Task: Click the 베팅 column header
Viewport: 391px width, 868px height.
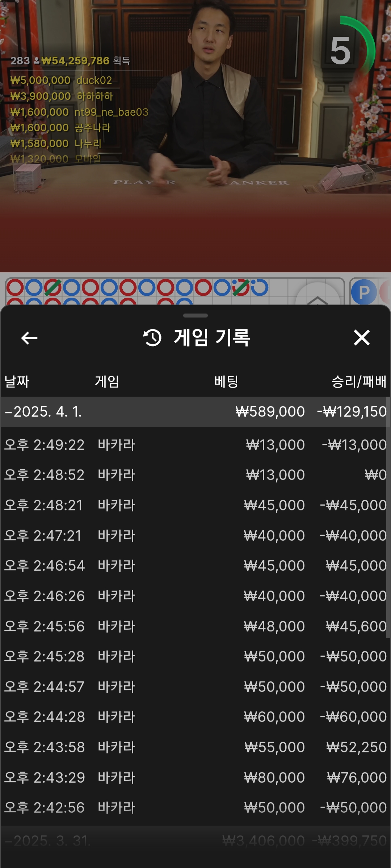Action: point(226,382)
